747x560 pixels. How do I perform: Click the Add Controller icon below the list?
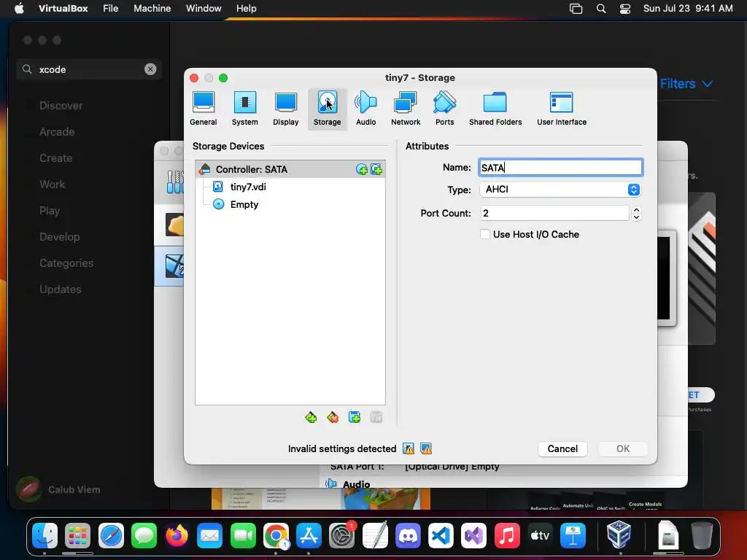pos(311,418)
